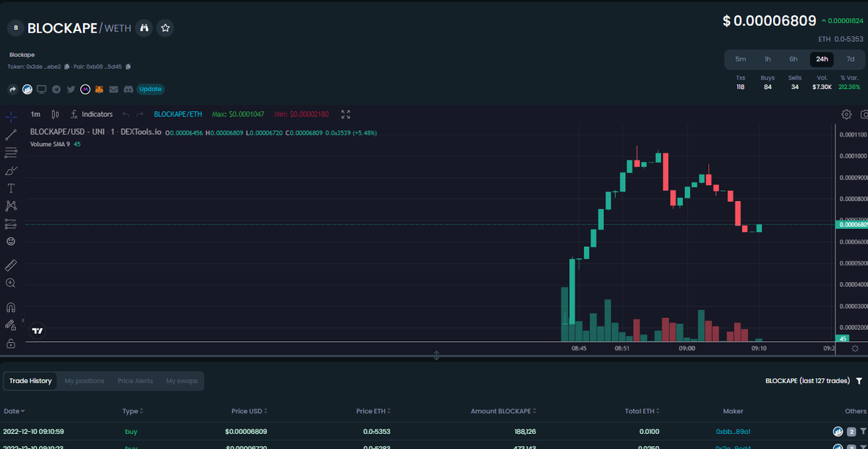This screenshot has height=449, width=868.
Task: Open the emoji icons tool
Action: point(11,241)
